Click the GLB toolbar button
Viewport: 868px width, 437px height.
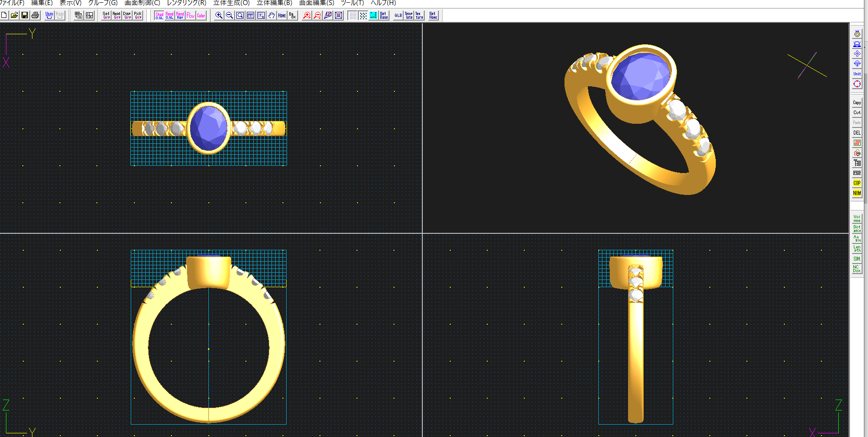coord(399,16)
